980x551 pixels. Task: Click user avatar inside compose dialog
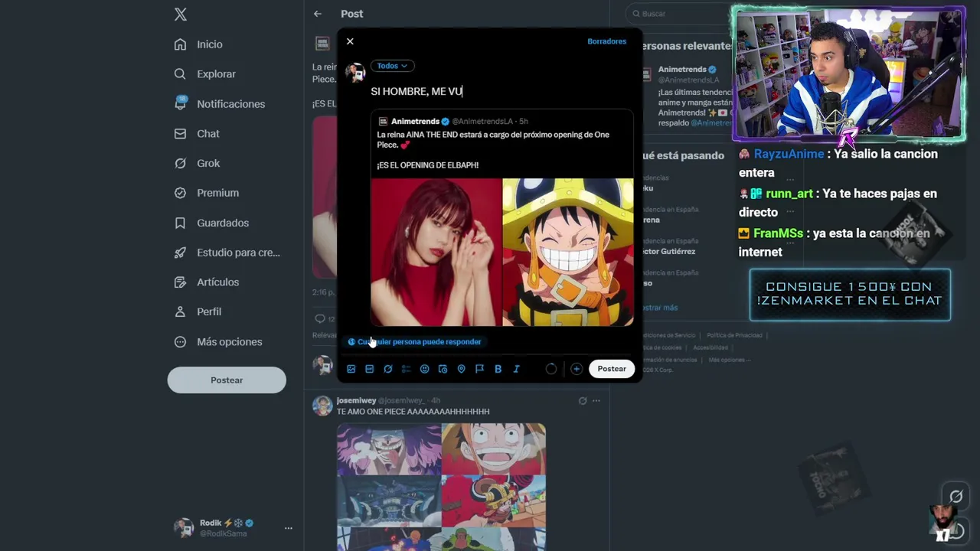point(355,73)
